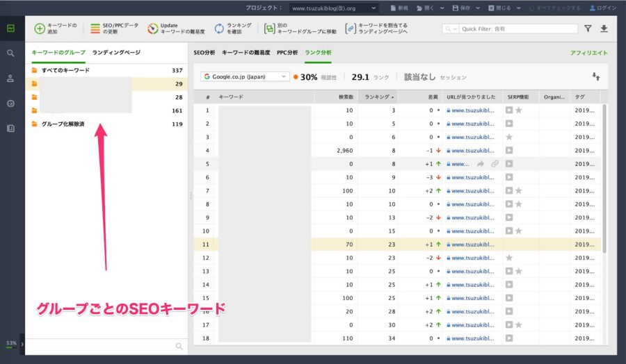Click the download export icon

(604, 28)
